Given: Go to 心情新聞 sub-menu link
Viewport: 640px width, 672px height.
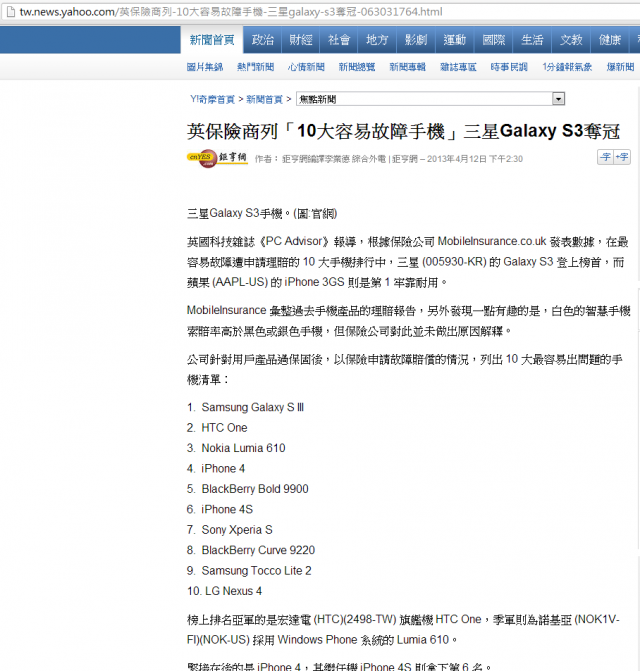Looking at the screenshot, I should pos(306,67).
